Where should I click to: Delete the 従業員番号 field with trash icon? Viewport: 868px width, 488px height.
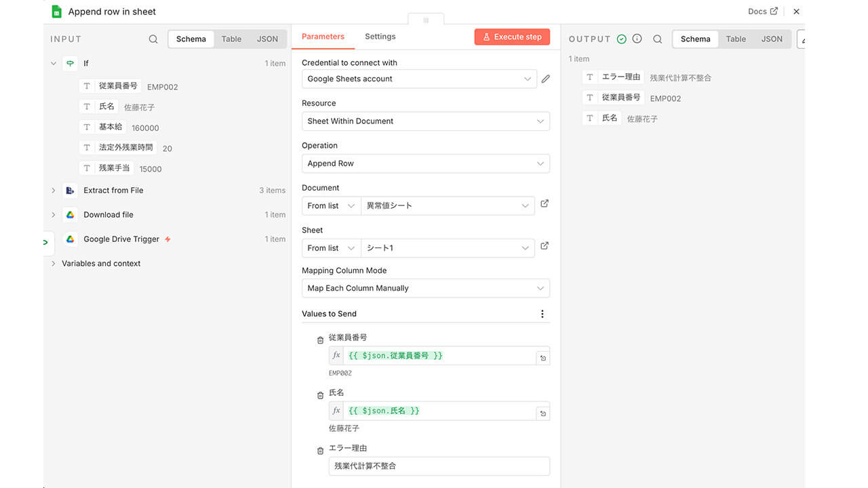click(x=320, y=340)
